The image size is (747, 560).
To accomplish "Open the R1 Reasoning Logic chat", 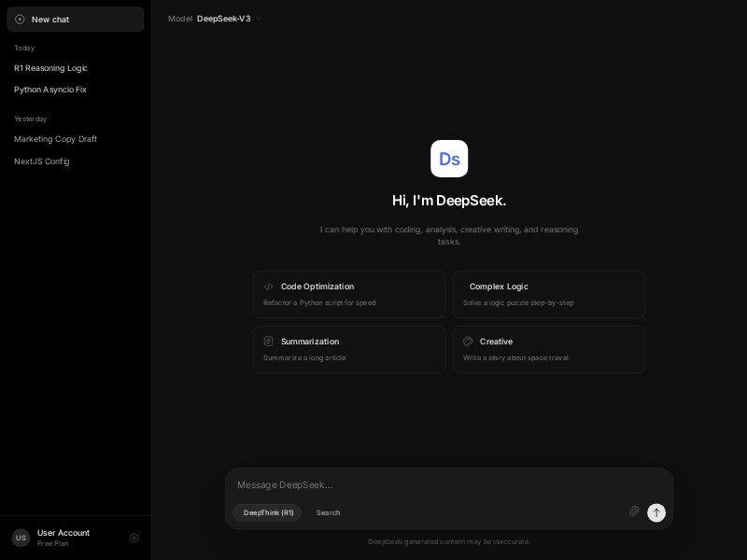I will click(x=50, y=68).
